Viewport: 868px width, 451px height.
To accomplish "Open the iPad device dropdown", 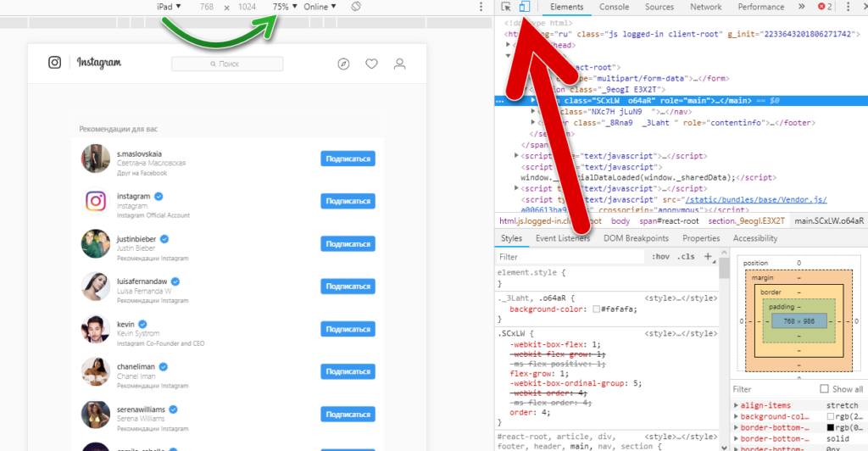I will pos(169,7).
